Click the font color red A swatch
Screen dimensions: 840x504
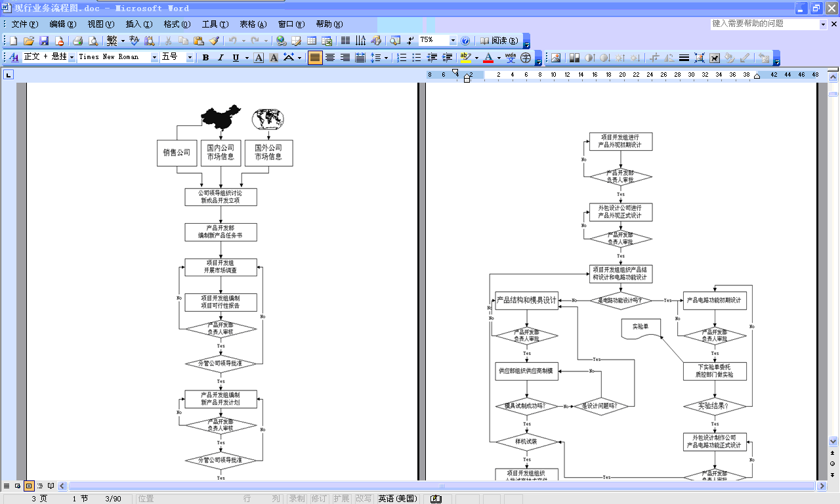click(x=488, y=58)
